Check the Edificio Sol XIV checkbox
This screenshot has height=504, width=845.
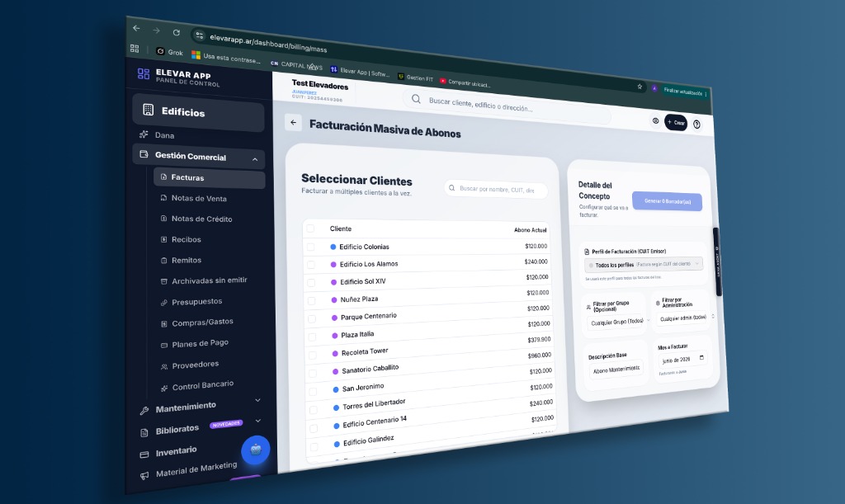tap(311, 282)
